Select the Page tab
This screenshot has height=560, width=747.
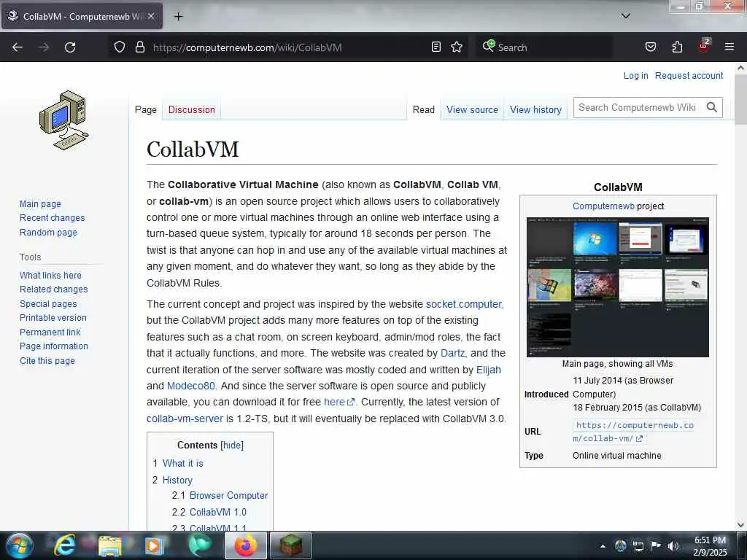coord(146,109)
